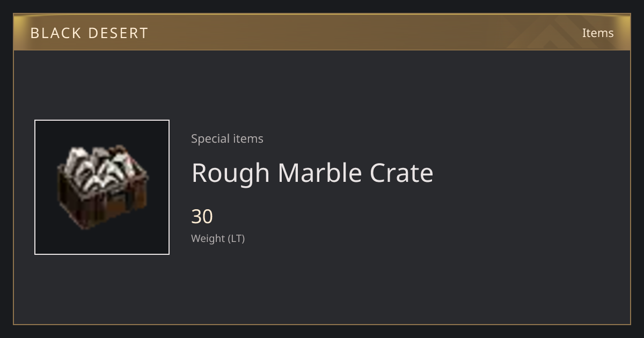Select the white-framed item thumbnail box

point(102,187)
